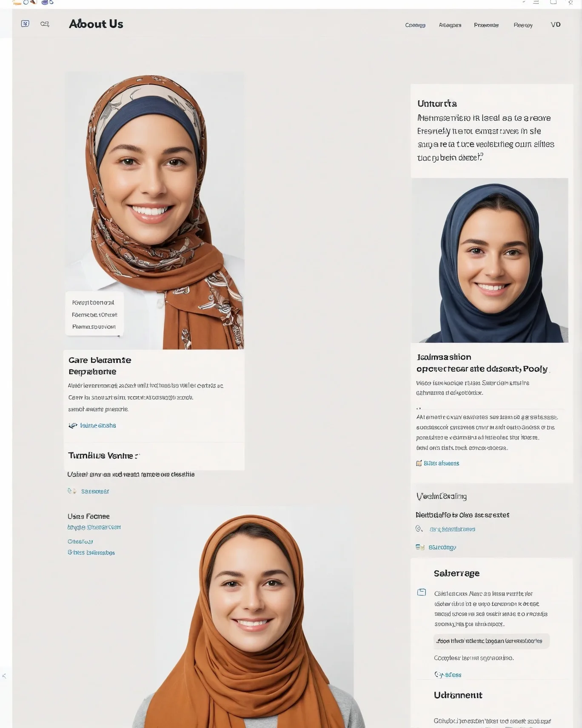The height and width of the screenshot is (728, 582).
Task: Select the portrait with patterned brown hijab
Action: tap(155, 211)
